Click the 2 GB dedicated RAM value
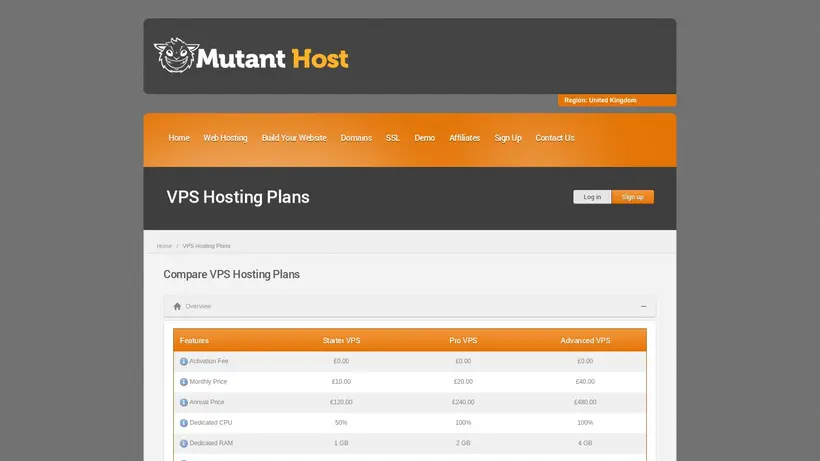This screenshot has width=820, height=461. (463, 443)
